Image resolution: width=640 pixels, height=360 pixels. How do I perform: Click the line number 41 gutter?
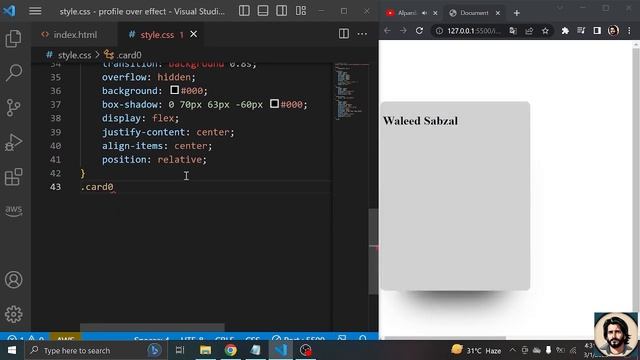pos(56,160)
